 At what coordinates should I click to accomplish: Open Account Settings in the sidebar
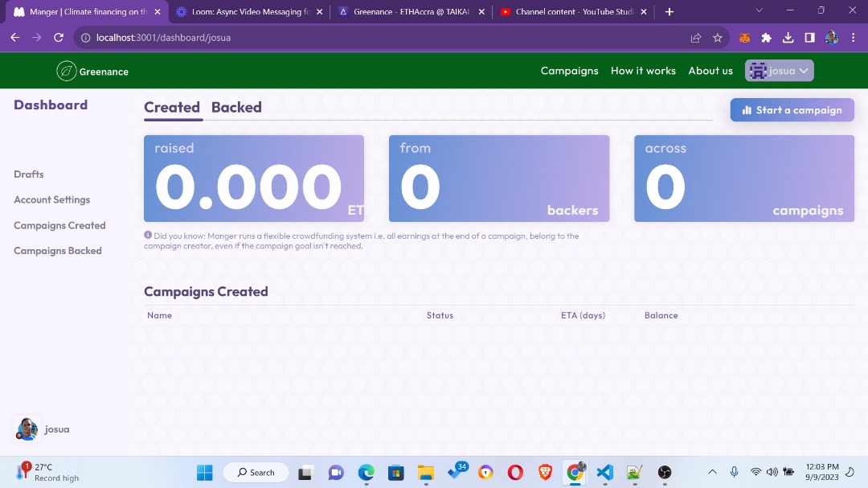click(x=52, y=200)
